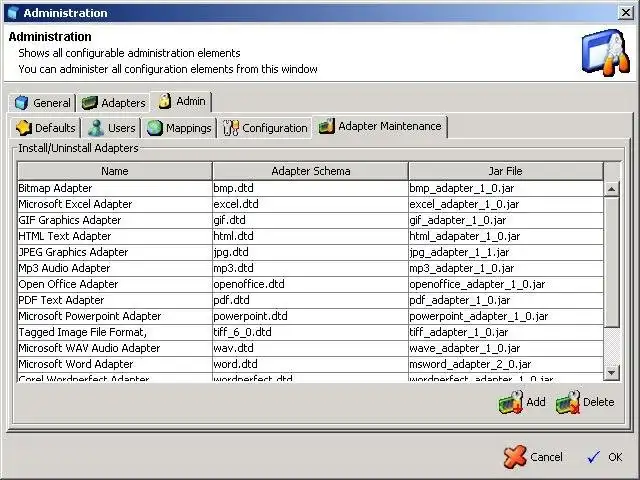This screenshot has height=480, width=640.
Task: Click the word.dtd schema cell
Action: 310,364
